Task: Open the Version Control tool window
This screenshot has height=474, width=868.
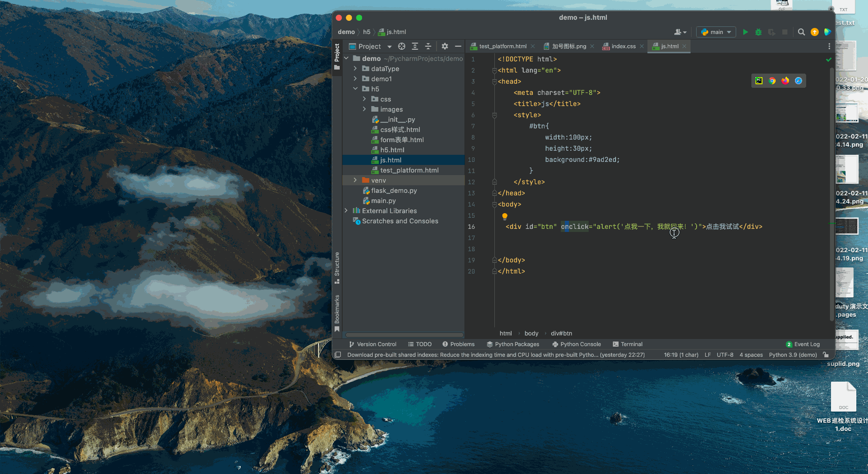Action: (373, 344)
